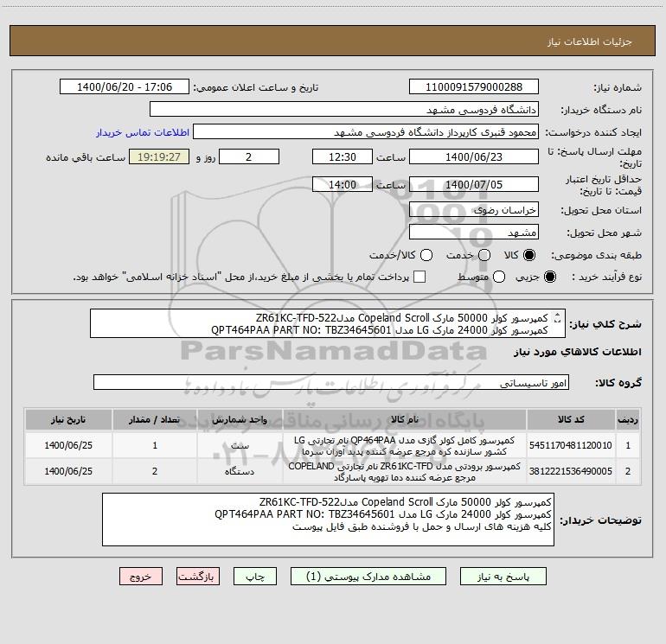Image resolution: width=666 pixels, height=644 pixels.
Task: Click item code 3812221536490005
Action: pos(571,471)
